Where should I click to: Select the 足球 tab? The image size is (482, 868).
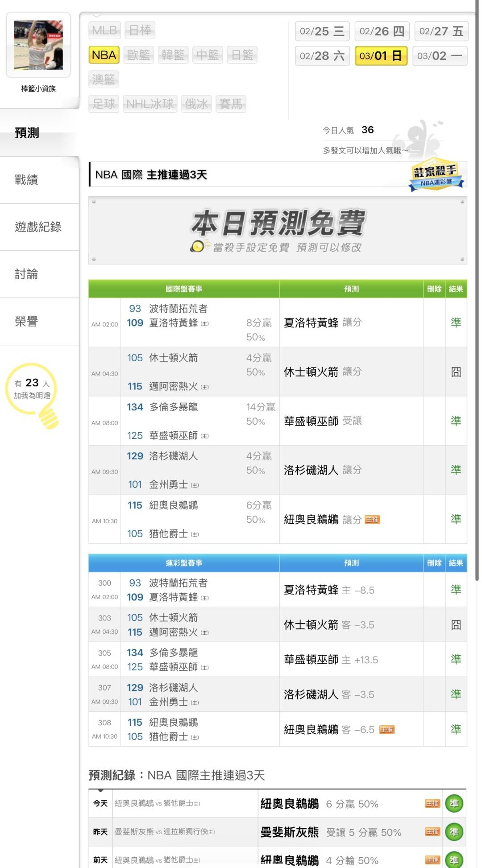pos(104,104)
